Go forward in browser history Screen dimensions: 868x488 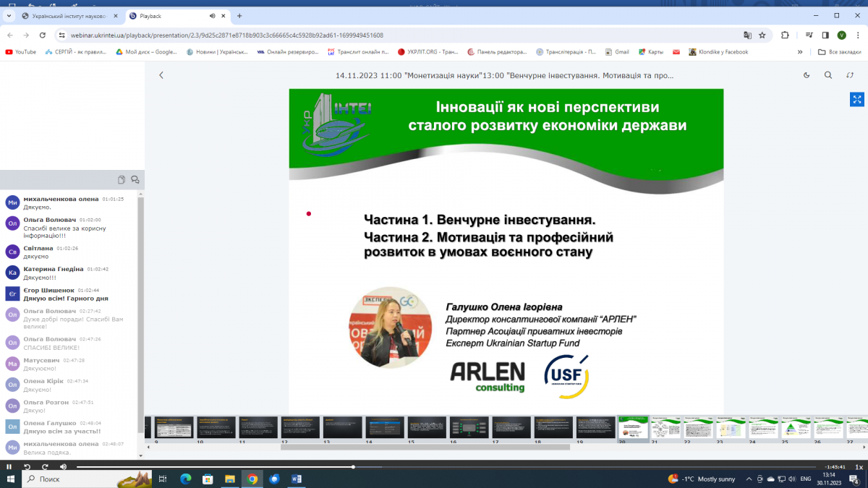26,35
